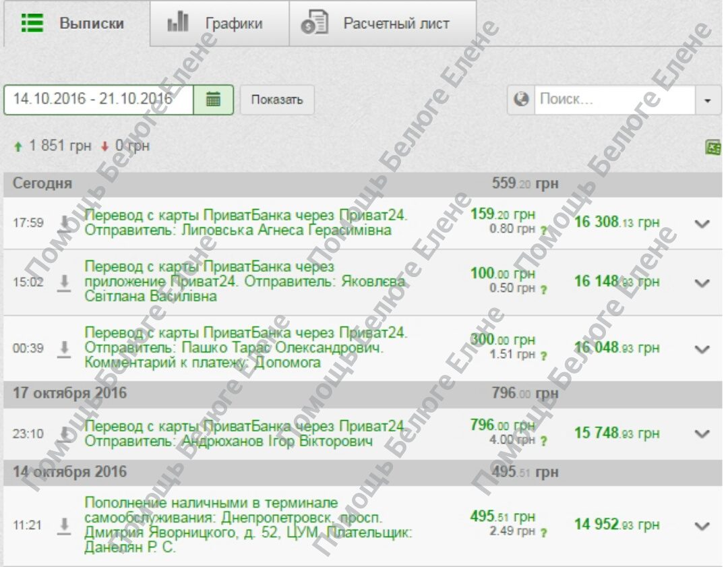
Task: Download receipt for the 15:02 transaction
Action: coord(65,282)
